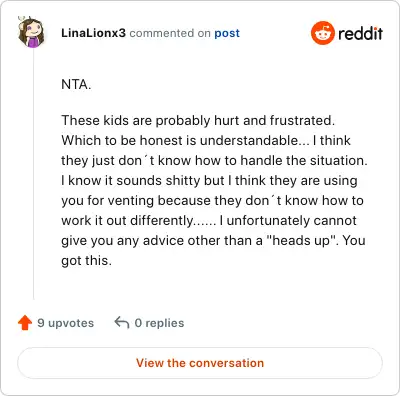This screenshot has height=396, width=400.
Task: Click the "commented on" gray text
Action: click(x=170, y=33)
